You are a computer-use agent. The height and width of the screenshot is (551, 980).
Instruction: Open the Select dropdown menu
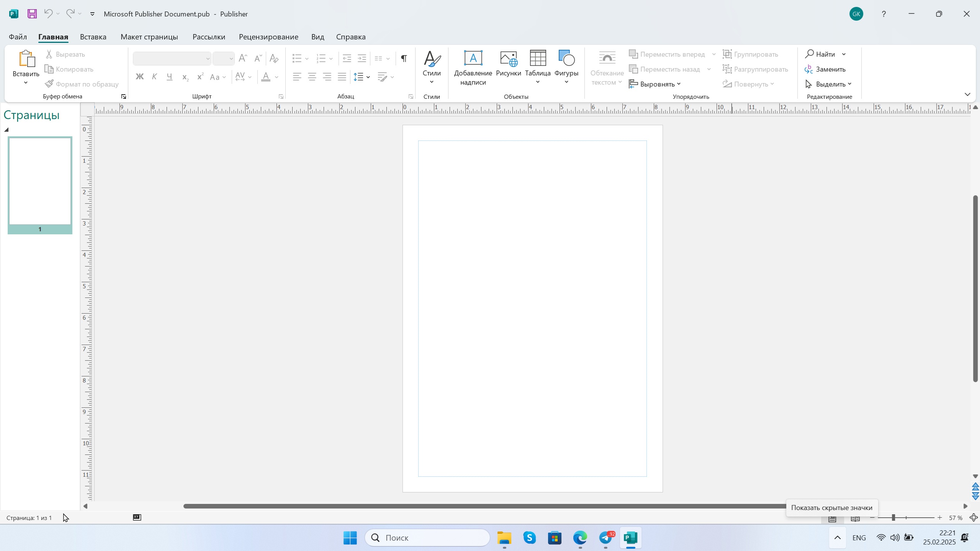pos(829,84)
